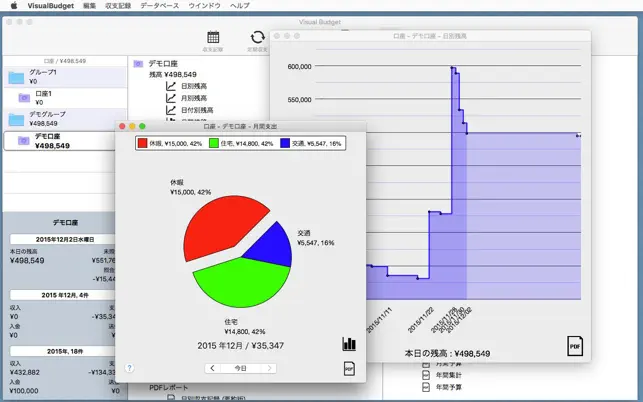Click the 口座 / ¥498,549 sidebar header
Viewport: 643px width, 402px height.
(x=65, y=61)
